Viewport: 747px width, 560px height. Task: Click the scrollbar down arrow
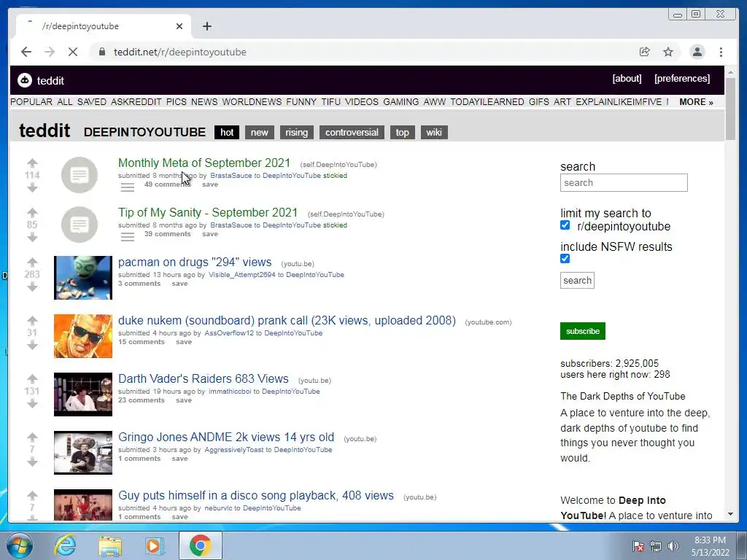click(730, 514)
